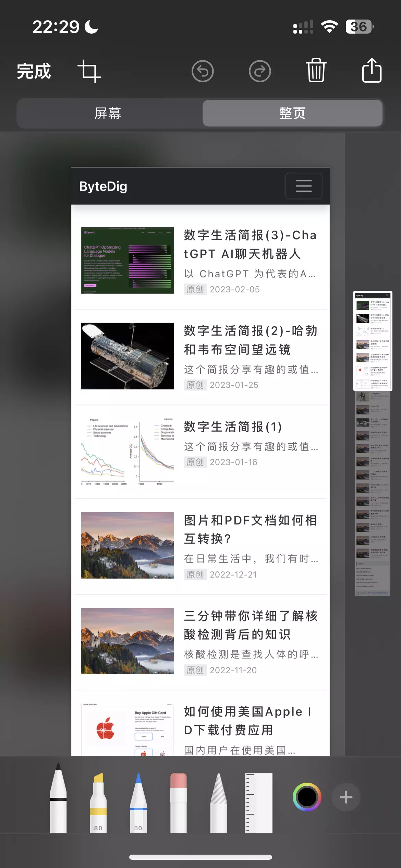The width and height of the screenshot is (401, 868).
Task: Open article 数字生活简报(2)-哈勃和韦布空间望远镜
Action: 251,340
